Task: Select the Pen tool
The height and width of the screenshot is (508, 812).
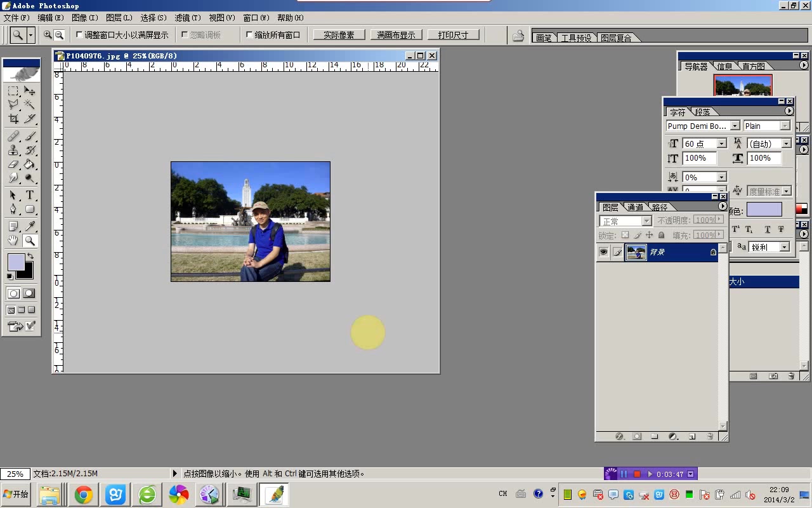Action: (x=13, y=209)
